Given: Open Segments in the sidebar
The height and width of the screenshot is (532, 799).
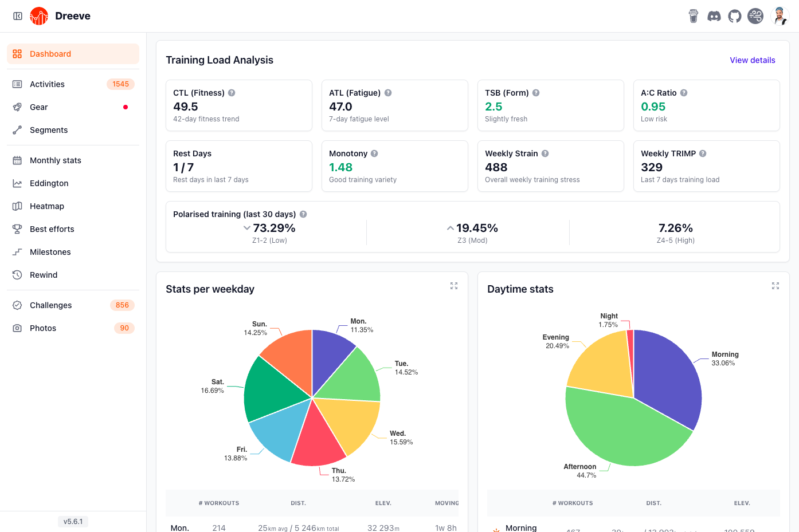Looking at the screenshot, I should point(73,130).
